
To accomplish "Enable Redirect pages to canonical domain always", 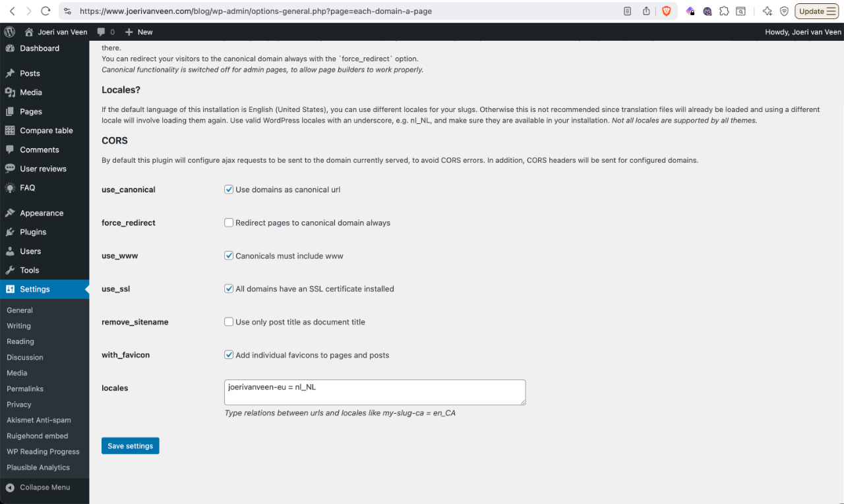I will [x=228, y=223].
